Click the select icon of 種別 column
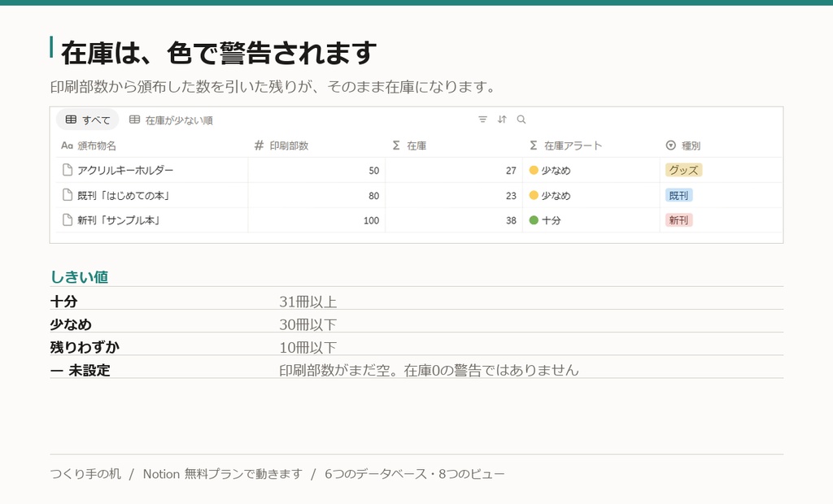 pos(671,146)
